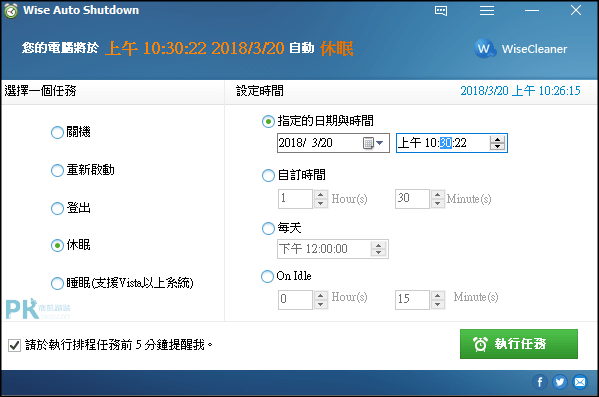Open the email contact icon
Viewport: 599px width, 397px height.
(x=580, y=382)
